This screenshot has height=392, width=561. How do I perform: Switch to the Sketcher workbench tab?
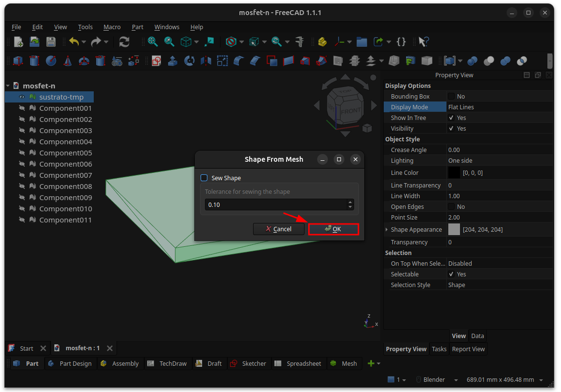[249, 364]
